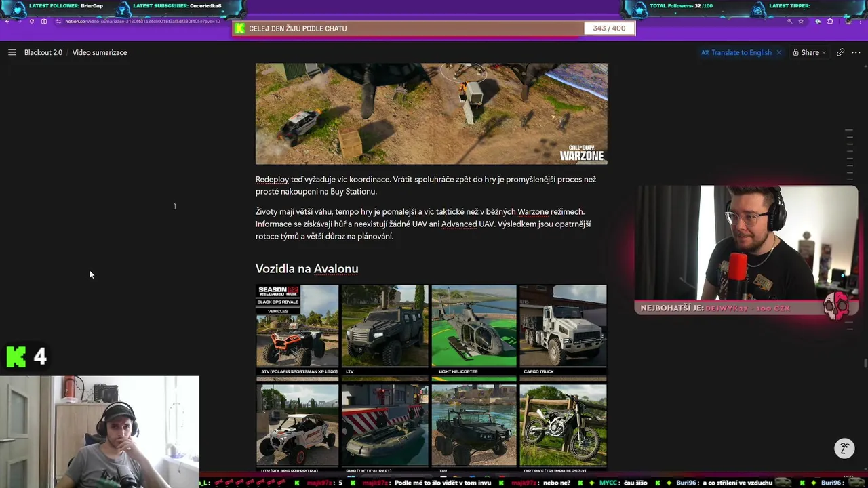Open the ATV Polaris Sportsman vehicle image
This screenshot has width=868, height=488.
pos(297,330)
